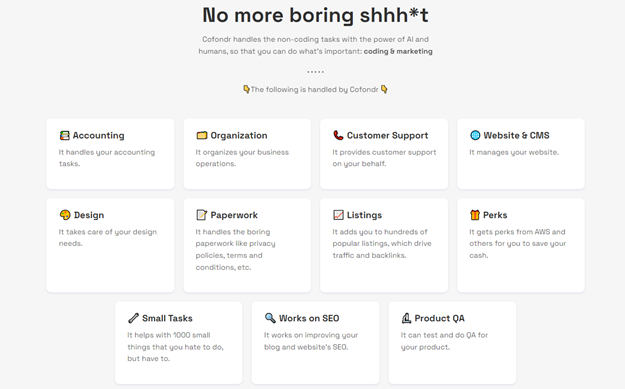625x389 pixels.
Task: Click 'It takes care of your design needs.'
Action: 108,238
